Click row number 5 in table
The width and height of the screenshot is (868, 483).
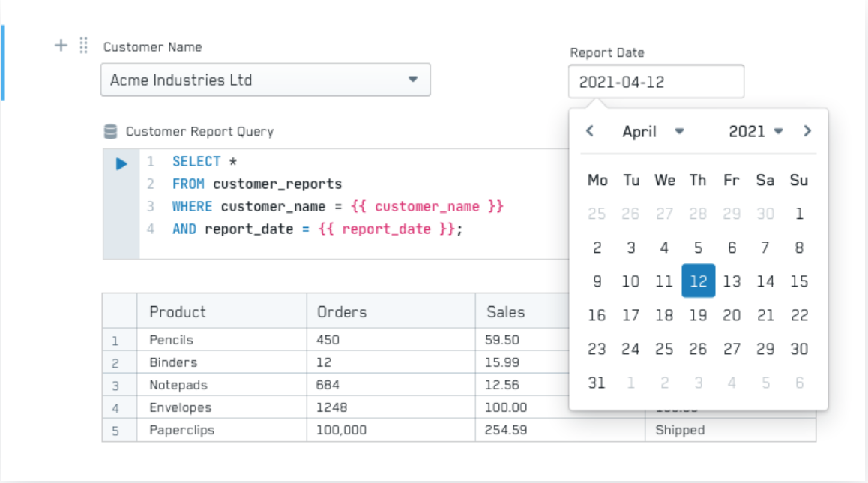click(115, 430)
